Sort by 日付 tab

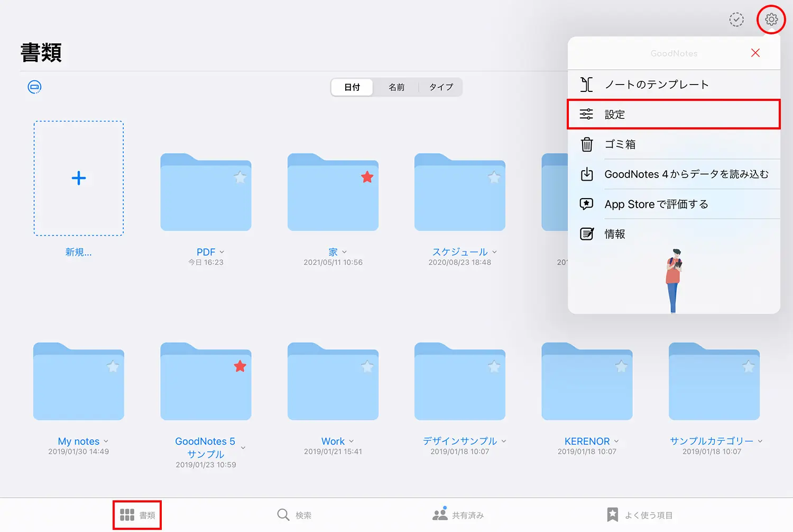[352, 87]
